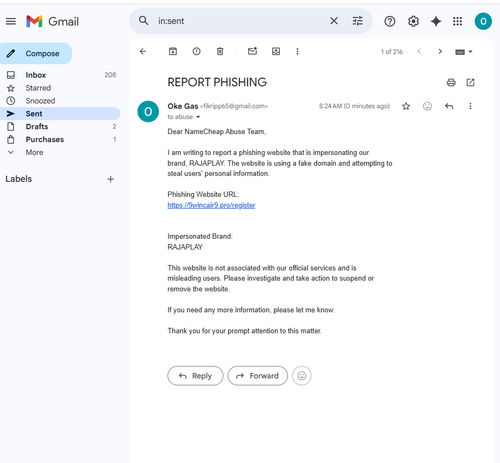The width and height of the screenshot is (500, 463).
Task: Click the 8:24 AM timestamp
Action: pyautogui.click(x=354, y=106)
